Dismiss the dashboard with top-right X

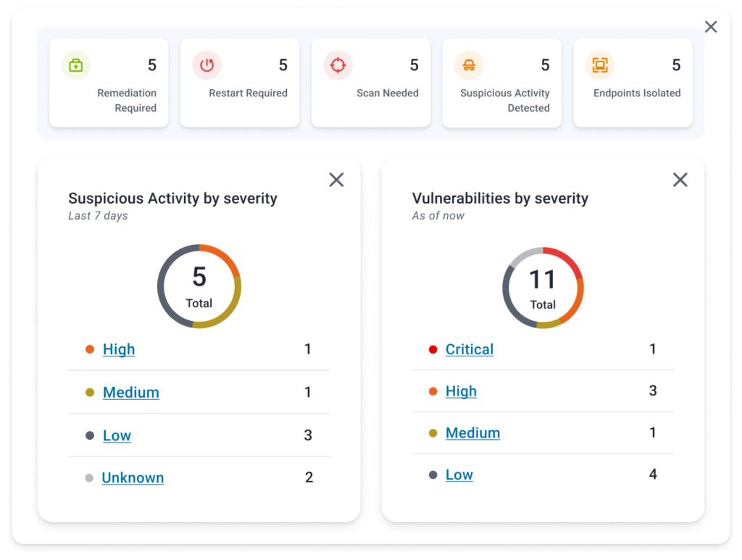(x=711, y=27)
